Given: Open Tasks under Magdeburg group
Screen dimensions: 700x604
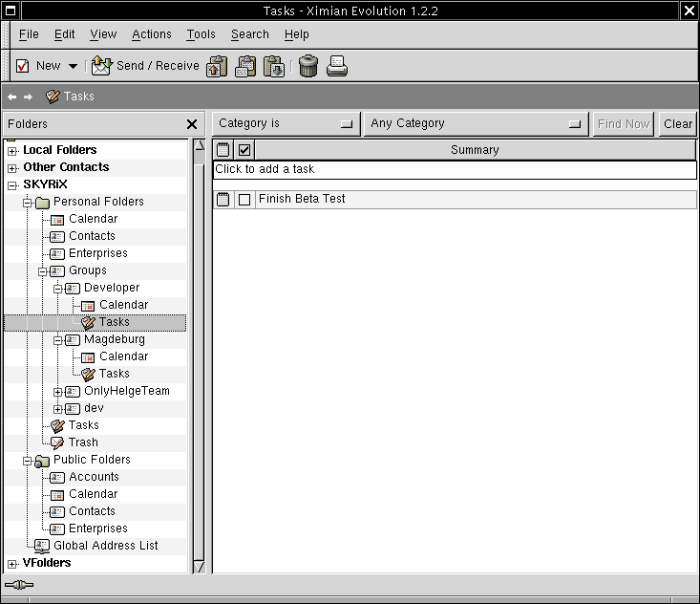Looking at the screenshot, I should (115, 374).
